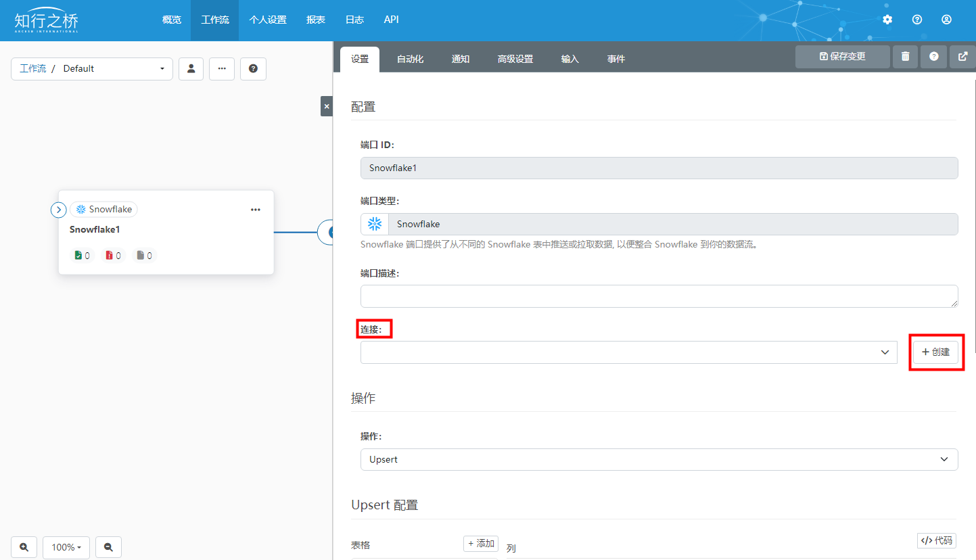Screen dimensions: 976x560
Task: Open Snowflake1 connector three-dot menu
Action: [x=256, y=210]
